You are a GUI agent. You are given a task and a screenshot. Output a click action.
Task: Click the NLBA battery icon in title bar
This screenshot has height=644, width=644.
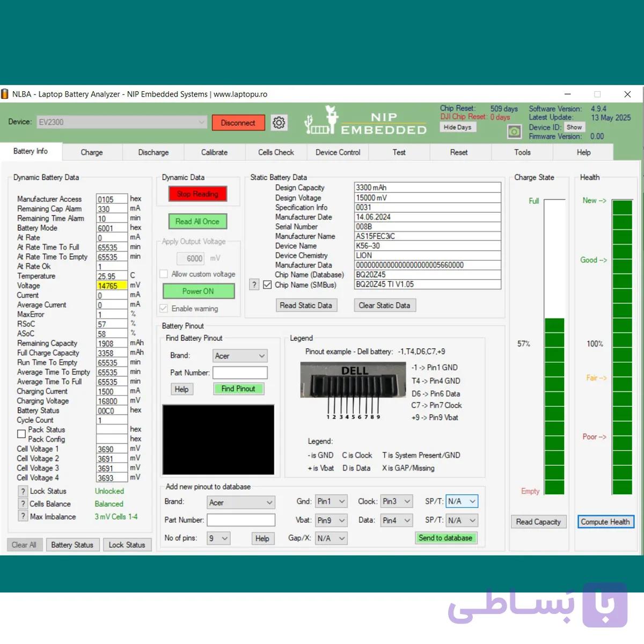[x=5, y=94]
